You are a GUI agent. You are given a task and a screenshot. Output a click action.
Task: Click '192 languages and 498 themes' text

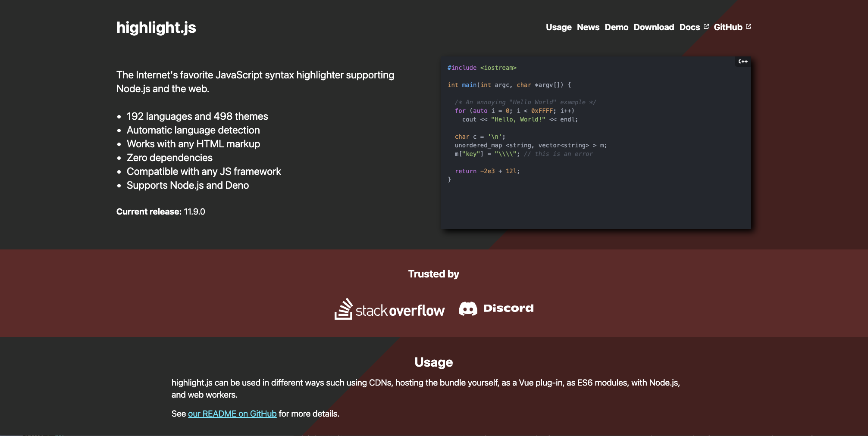click(197, 116)
